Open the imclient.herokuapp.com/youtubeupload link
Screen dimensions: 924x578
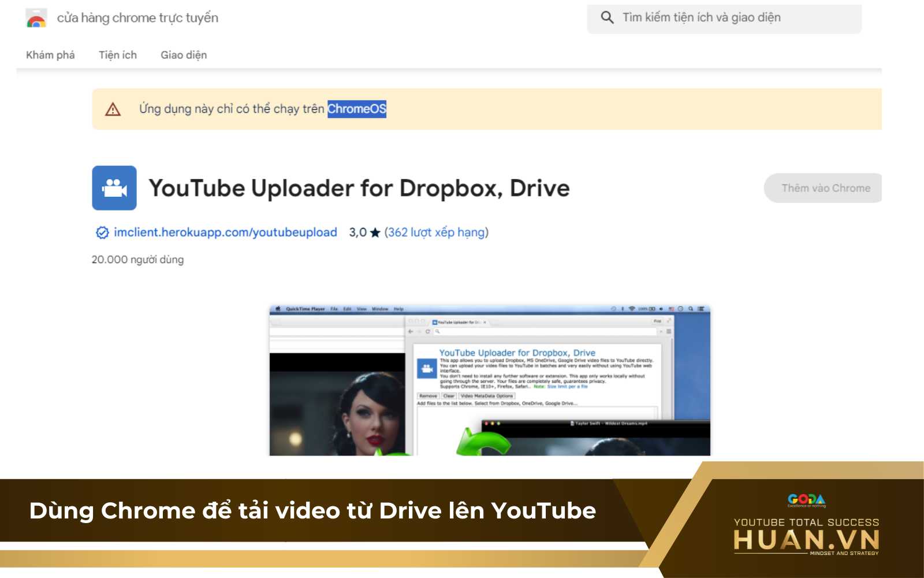(x=225, y=232)
